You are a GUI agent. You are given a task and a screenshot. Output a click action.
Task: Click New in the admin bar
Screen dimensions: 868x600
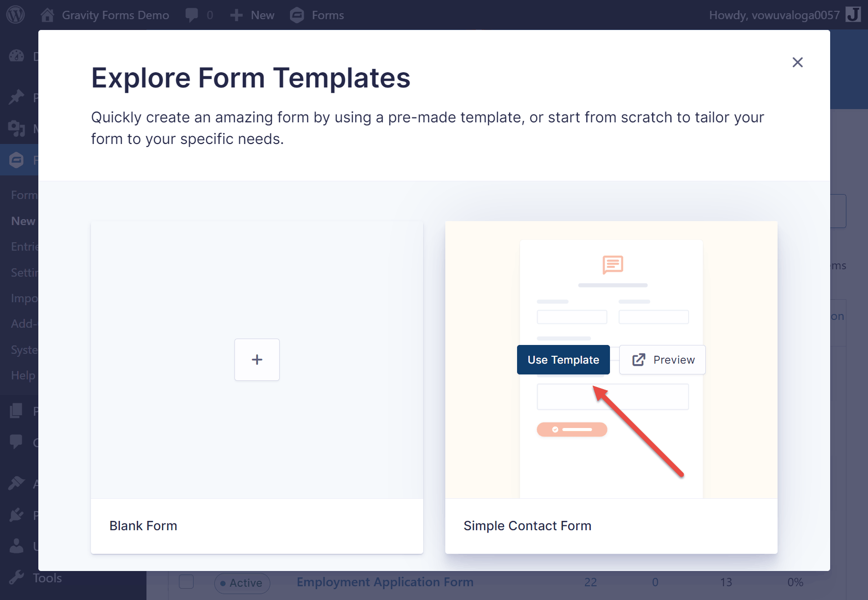262,15
